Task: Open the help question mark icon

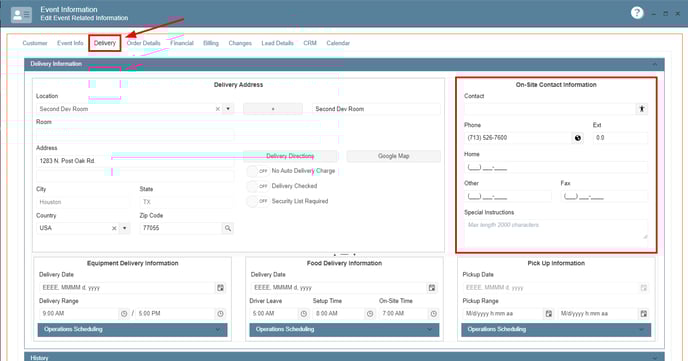Action: click(637, 13)
